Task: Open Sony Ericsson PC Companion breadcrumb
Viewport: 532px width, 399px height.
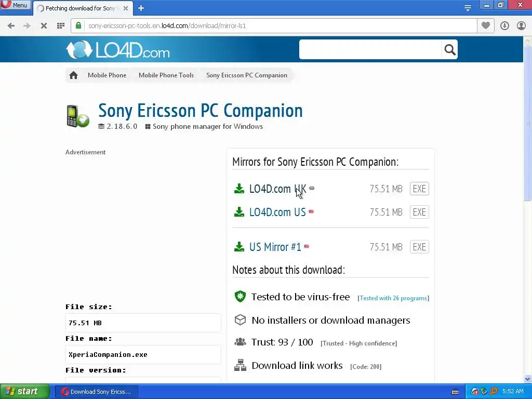Action: tap(247, 75)
